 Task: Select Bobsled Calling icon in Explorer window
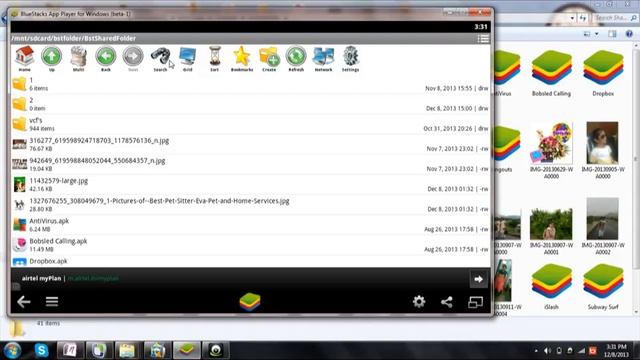(551, 73)
